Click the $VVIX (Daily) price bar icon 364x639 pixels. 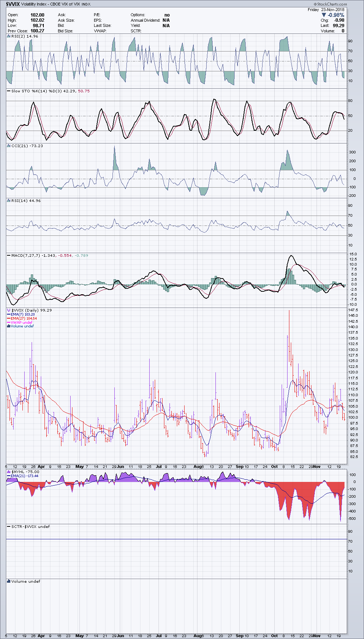point(9,310)
